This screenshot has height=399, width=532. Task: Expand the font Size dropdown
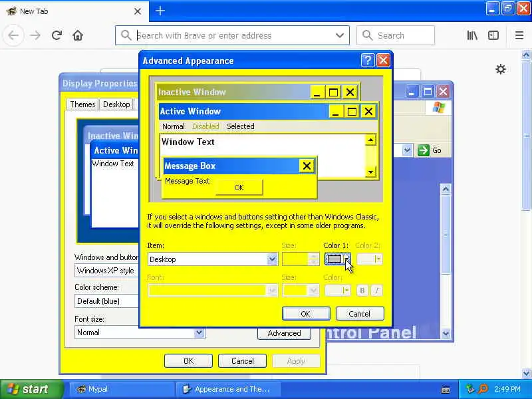click(x=313, y=291)
